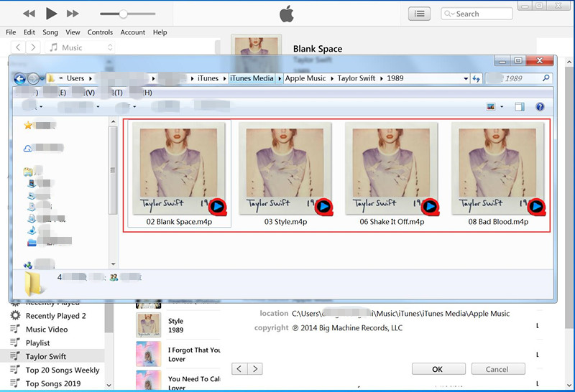
Task: Dismiss song info with Cancel button
Action: [498, 369]
